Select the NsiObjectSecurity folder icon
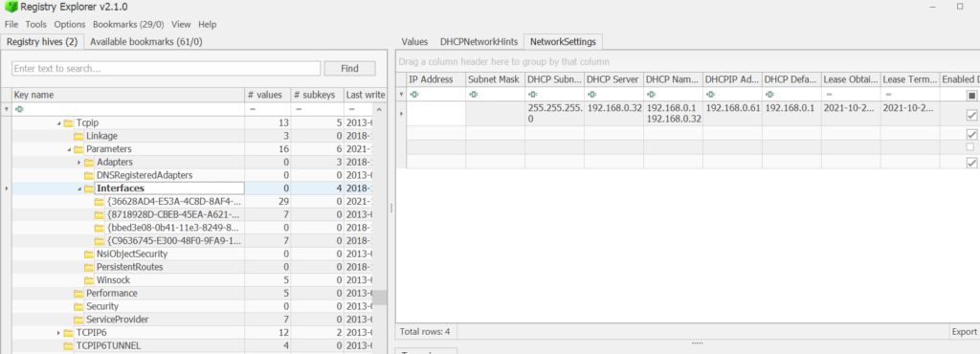Viewport: 980px width, 354px height. (89, 254)
